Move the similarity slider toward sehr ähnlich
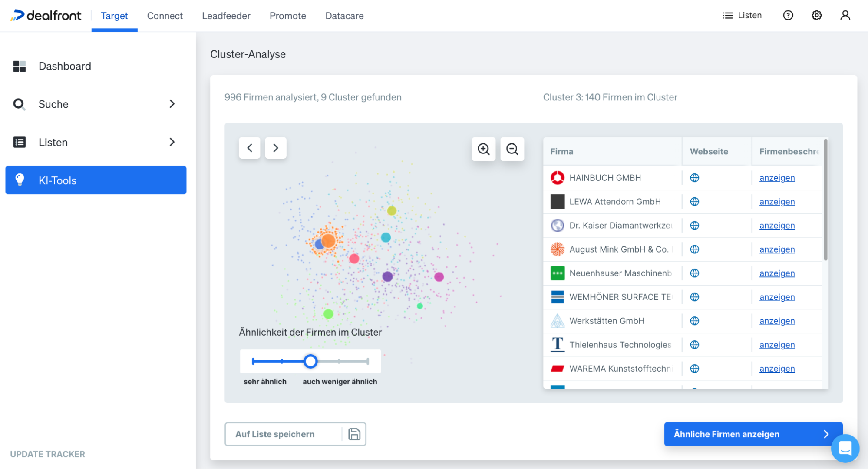Image resolution: width=868 pixels, height=469 pixels. click(x=281, y=361)
